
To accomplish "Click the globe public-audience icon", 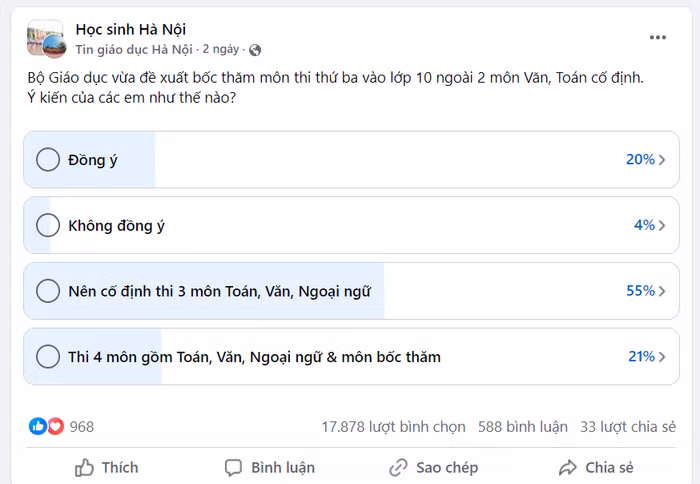I will point(255,49).
